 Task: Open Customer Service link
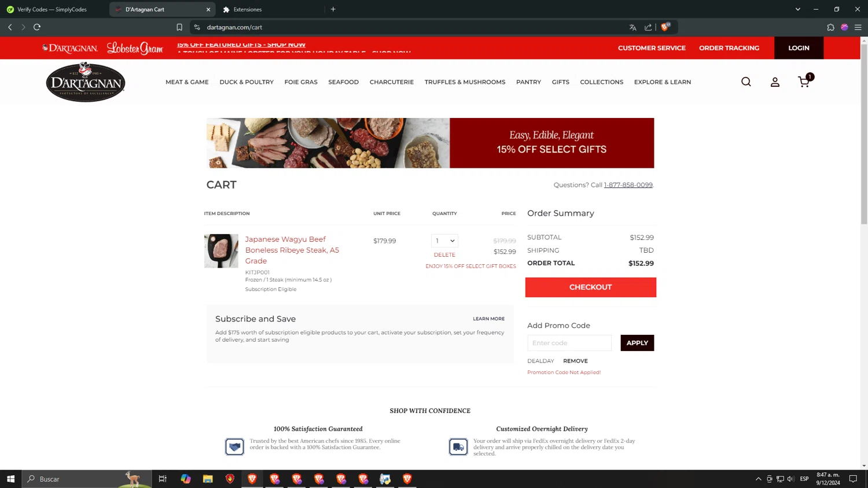(x=652, y=48)
